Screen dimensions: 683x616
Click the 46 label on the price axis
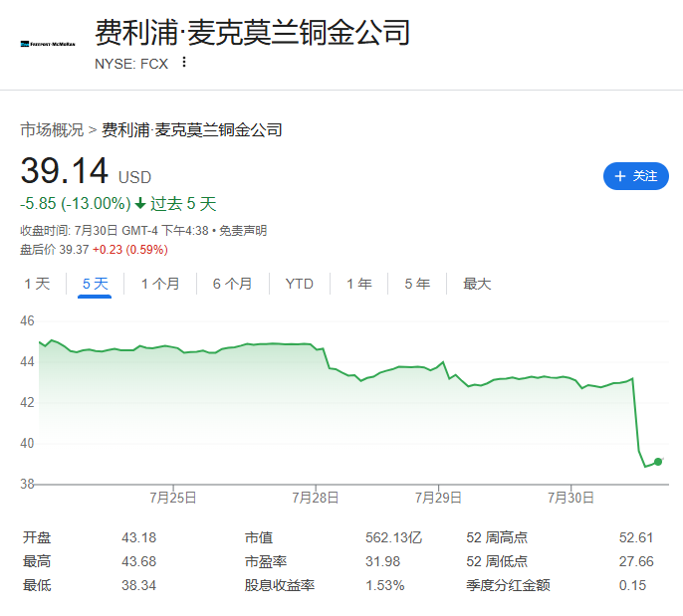click(x=27, y=320)
